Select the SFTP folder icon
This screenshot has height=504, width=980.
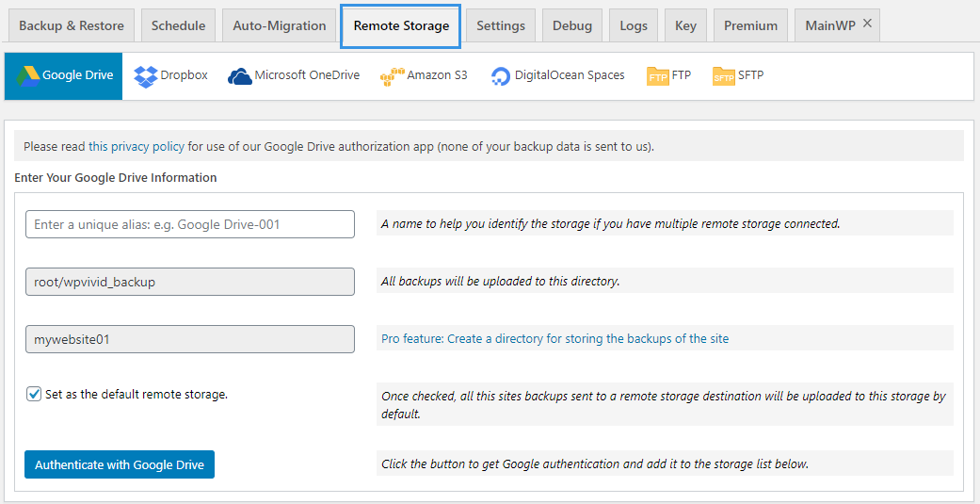724,76
